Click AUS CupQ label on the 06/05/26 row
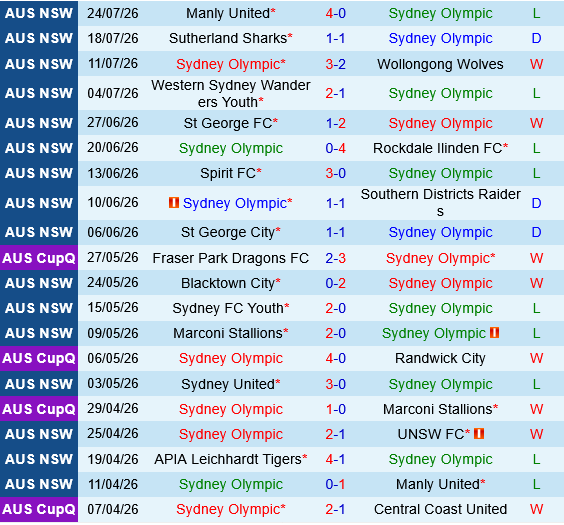 39,358
